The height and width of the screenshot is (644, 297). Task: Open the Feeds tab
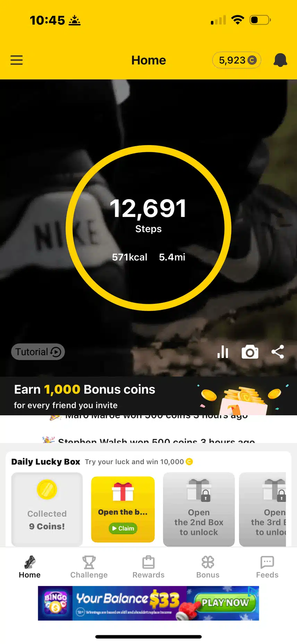(x=267, y=567)
